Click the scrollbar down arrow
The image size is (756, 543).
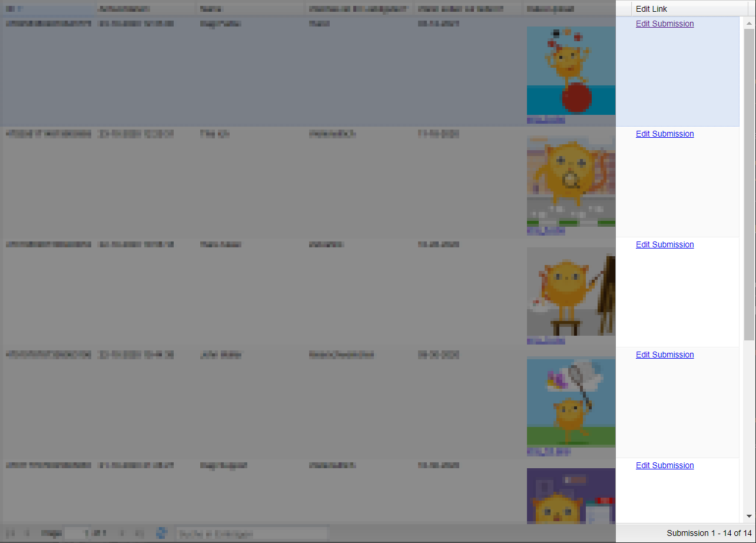[749, 516]
